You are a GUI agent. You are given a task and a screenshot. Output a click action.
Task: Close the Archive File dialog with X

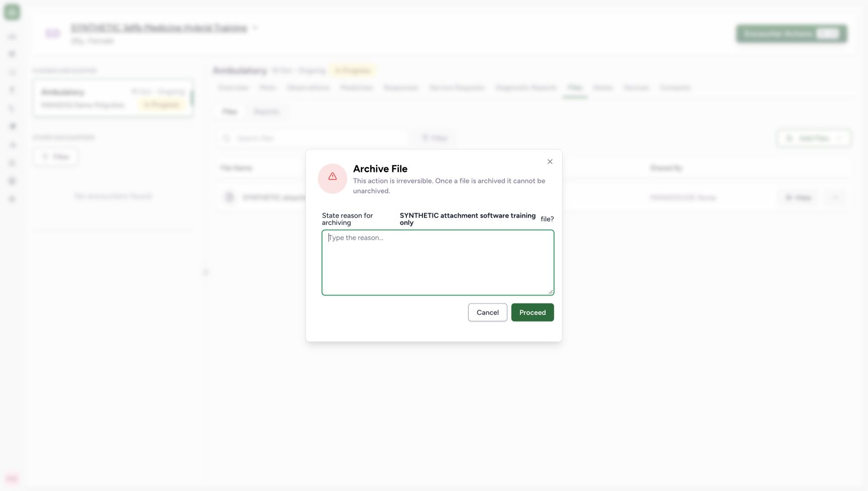550,162
